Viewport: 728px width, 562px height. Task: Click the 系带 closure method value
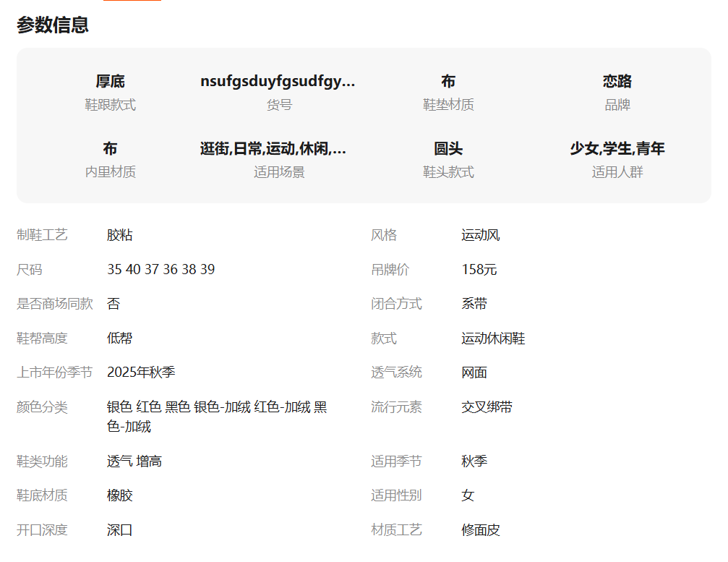[x=474, y=303]
